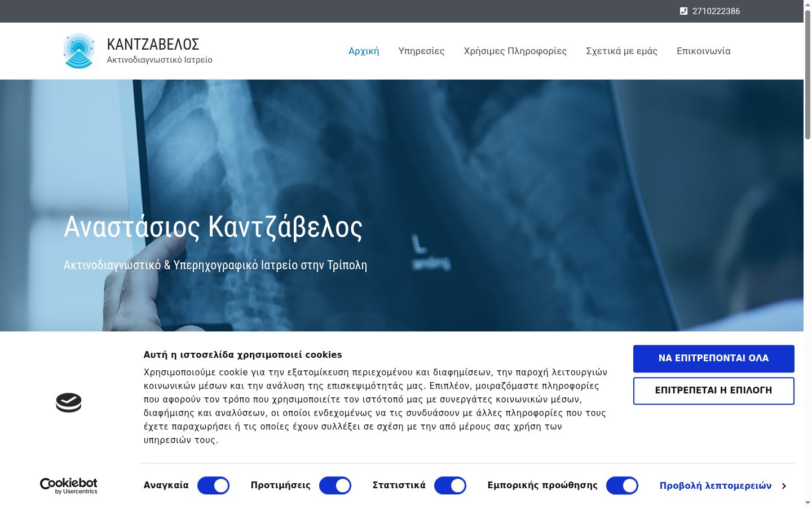Screen dimensions: 812x508
Task: Click the phone icon in top bar
Action: click(683, 11)
